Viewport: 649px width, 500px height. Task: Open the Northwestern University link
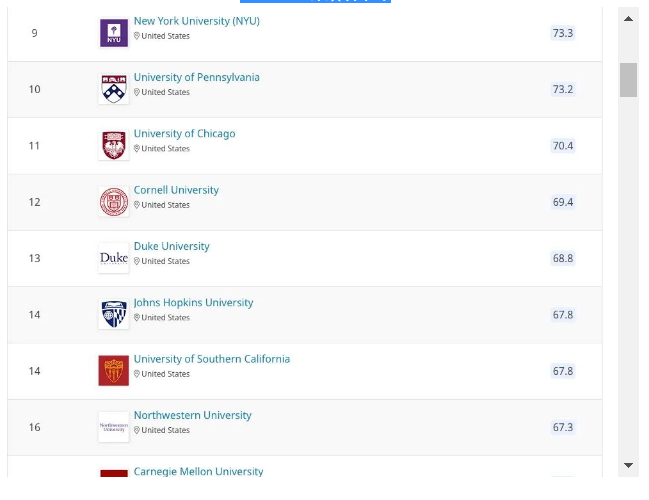192,415
